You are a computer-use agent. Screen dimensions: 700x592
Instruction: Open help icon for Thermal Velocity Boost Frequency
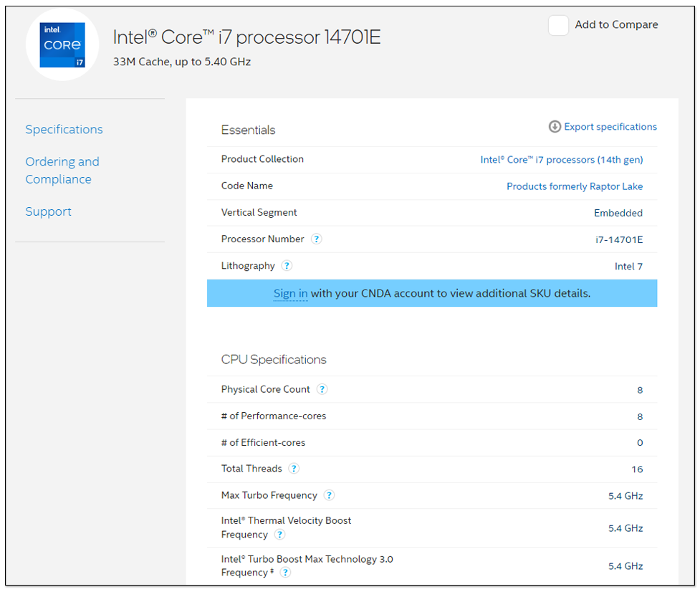coord(279,535)
